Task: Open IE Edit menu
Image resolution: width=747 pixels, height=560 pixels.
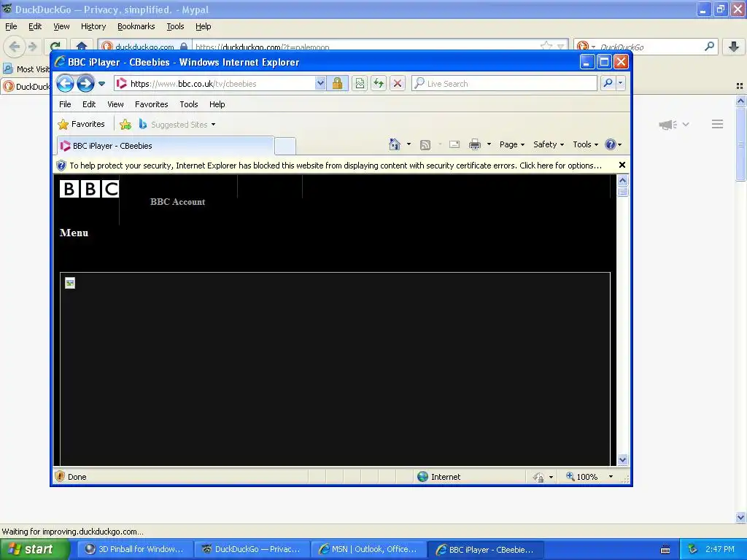Action: pyautogui.click(x=88, y=104)
